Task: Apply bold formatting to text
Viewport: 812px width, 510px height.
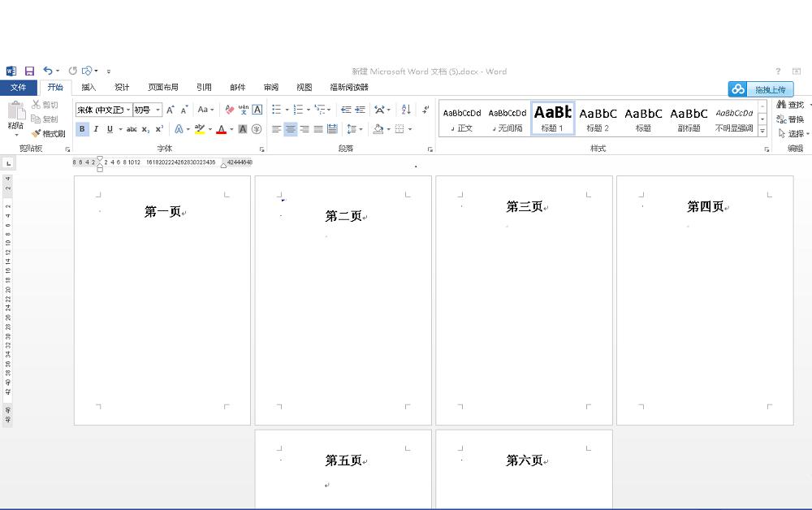Action: click(x=81, y=128)
